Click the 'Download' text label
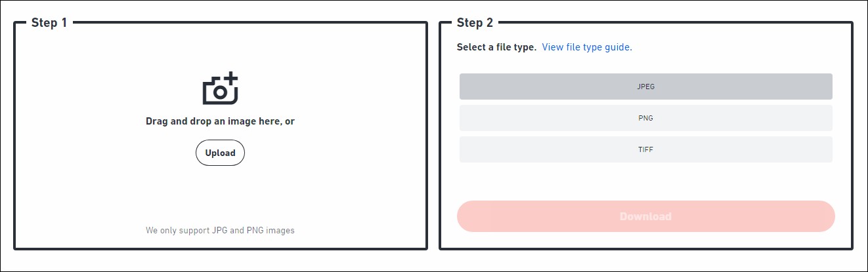868x272 pixels. pyautogui.click(x=645, y=216)
